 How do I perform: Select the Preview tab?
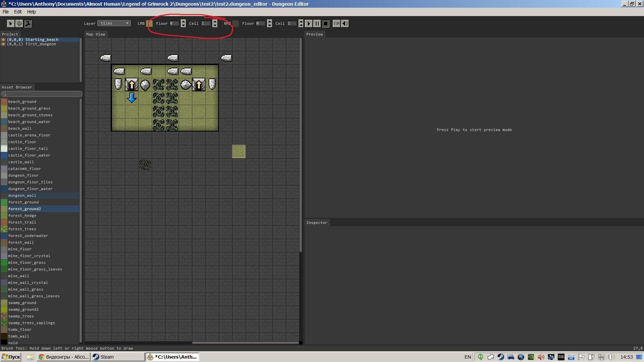click(x=314, y=34)
